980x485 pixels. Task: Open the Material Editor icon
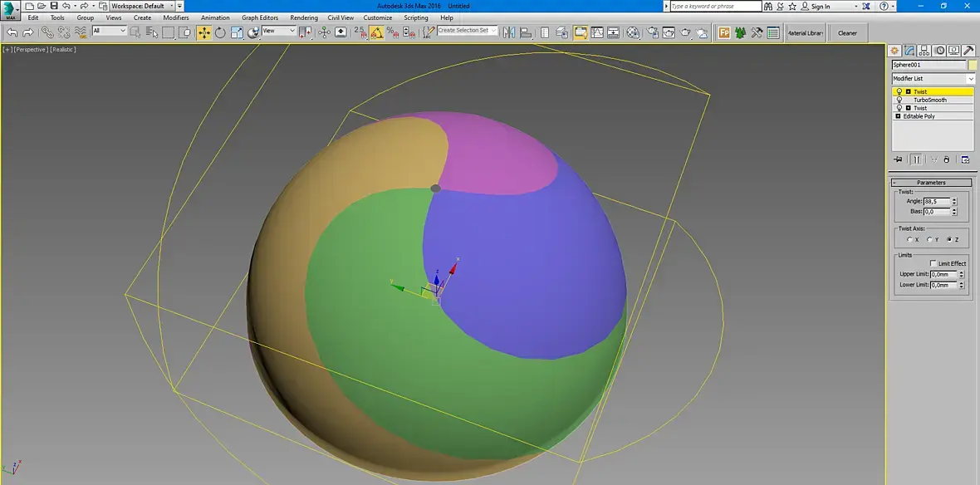coord(633,32)
